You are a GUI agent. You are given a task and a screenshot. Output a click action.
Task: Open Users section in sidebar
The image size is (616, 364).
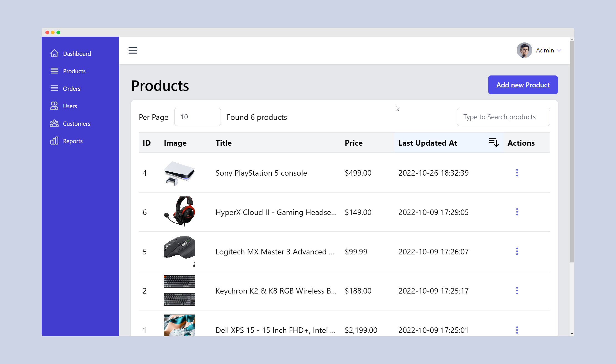tap(70, 106)
